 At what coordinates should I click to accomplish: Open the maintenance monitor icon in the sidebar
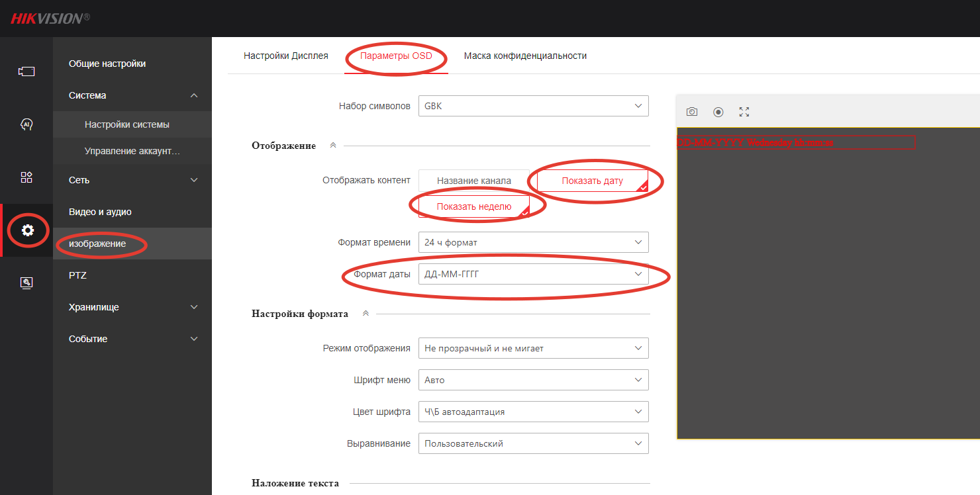click(26, 283)
